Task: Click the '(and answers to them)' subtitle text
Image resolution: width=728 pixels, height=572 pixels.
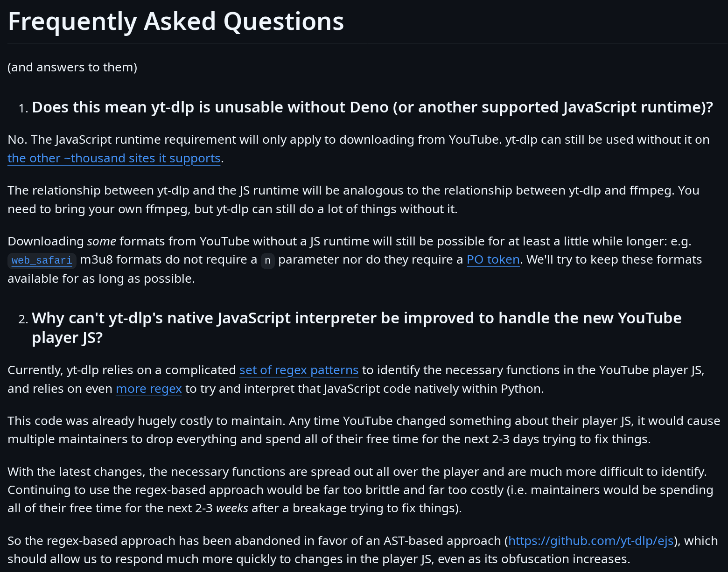Action: pyautogui.click(x=72, y=67)
